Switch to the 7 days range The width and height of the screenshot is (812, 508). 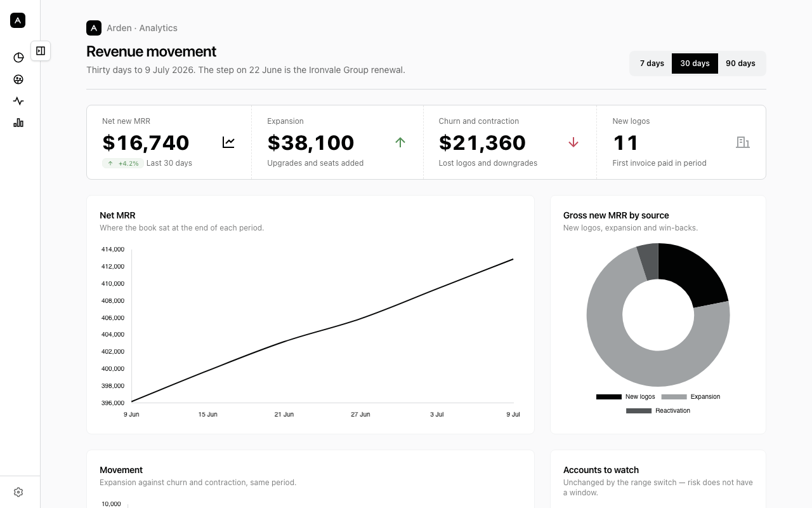[x=652, y=63]
